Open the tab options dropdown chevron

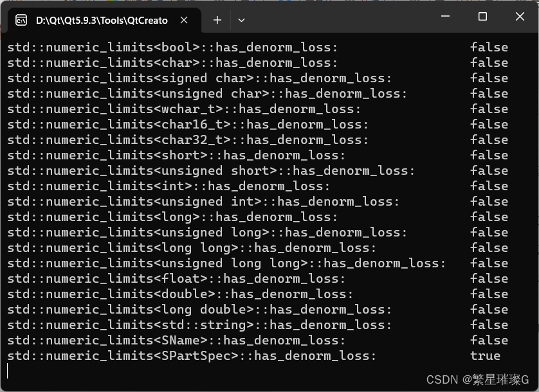point(241,20)
